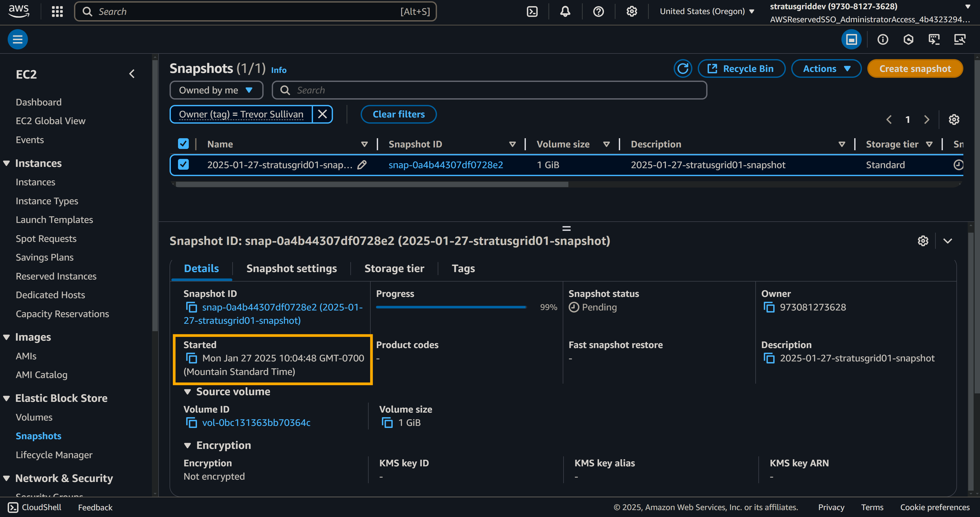Switch to the Snapshot settings tab

(291, 268)
